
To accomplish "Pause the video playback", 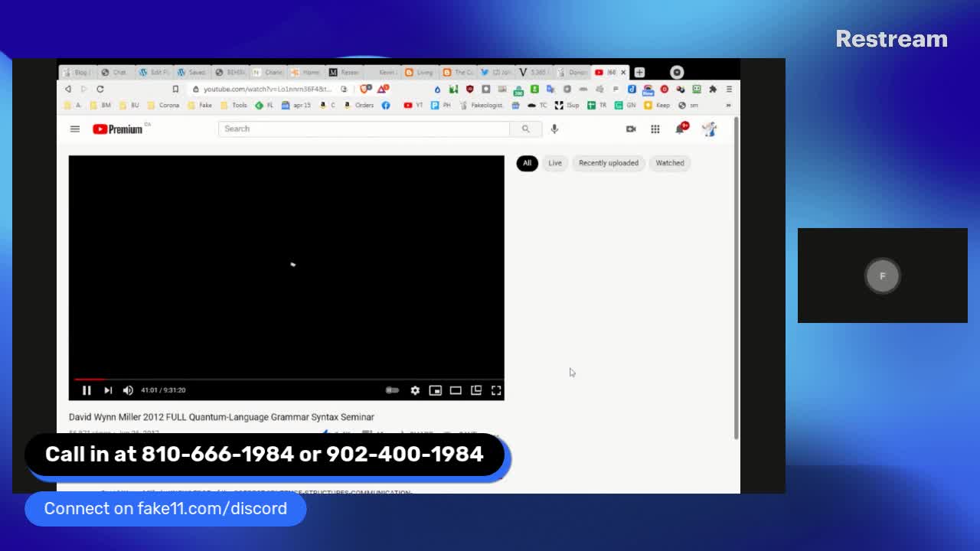I will (87, 390).
